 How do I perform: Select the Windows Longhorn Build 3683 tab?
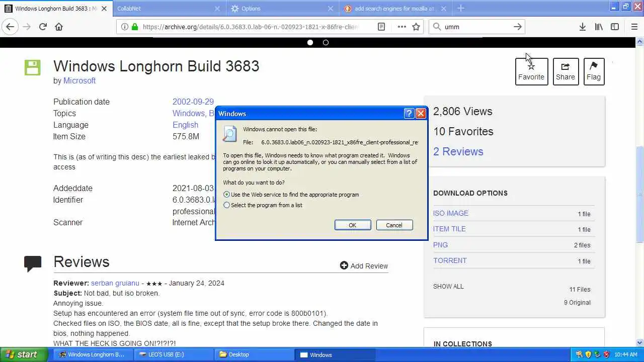[56, 9]
